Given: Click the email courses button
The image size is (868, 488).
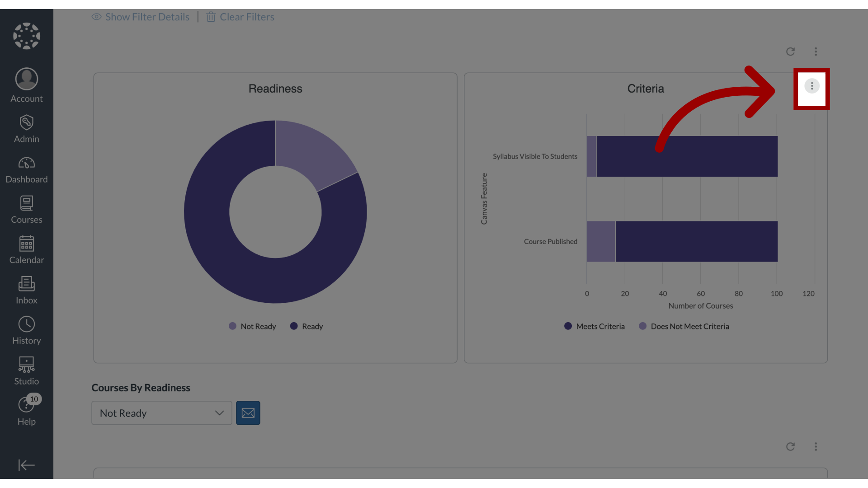Looking at the screenshot, I should tap(248, 413).
